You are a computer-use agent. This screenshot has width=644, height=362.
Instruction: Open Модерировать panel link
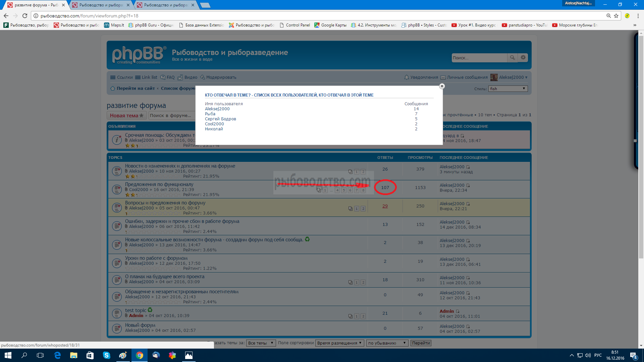218,77
